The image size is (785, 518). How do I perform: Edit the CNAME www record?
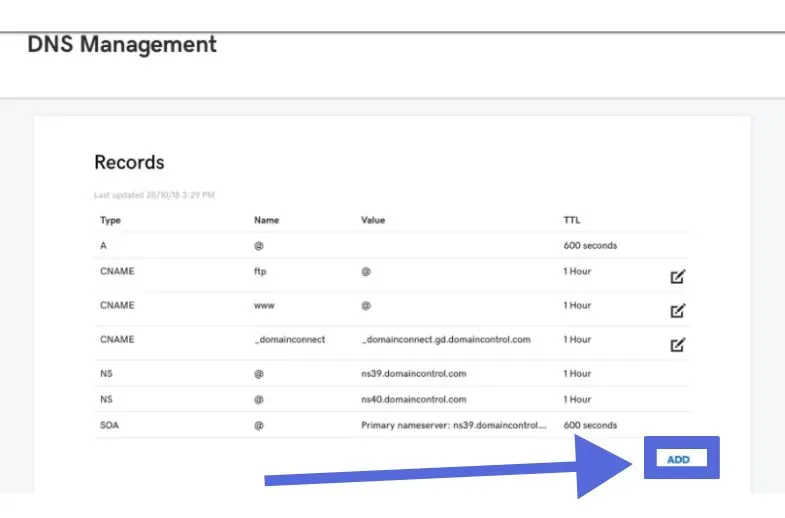click(x=677, y=311)
